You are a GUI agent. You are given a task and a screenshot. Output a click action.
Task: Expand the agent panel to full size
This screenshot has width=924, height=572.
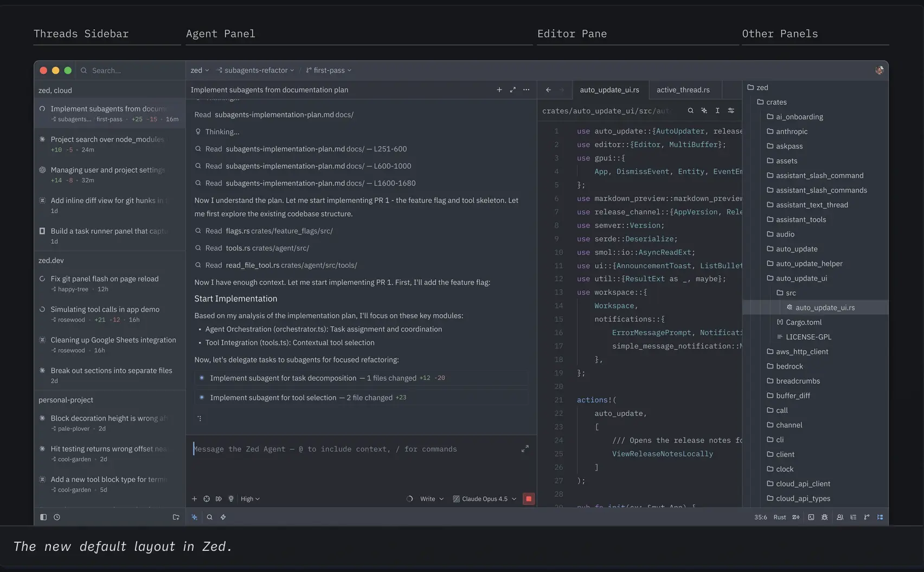click(x=512, y=90)
